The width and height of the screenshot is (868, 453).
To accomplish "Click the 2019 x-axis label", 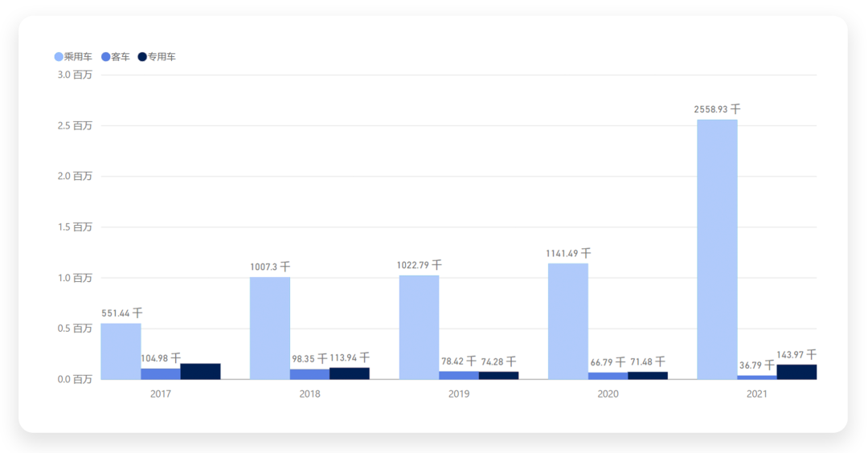I will [x=459, y=394].
